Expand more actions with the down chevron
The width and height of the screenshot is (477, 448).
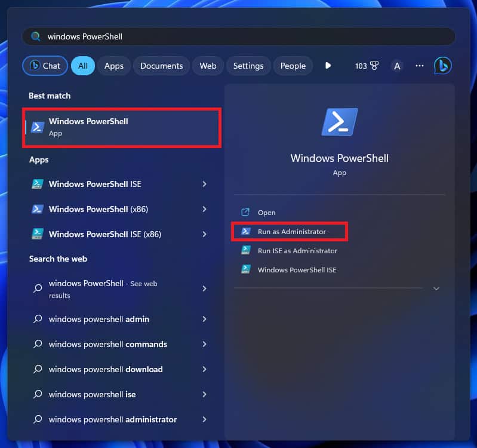pyautogui.click(x=436, y=289)
